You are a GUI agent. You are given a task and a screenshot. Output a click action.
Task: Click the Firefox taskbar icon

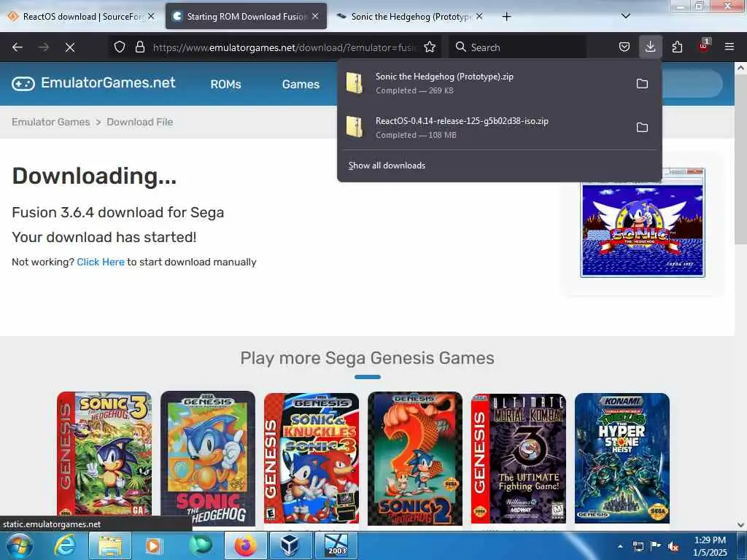pyautogui.click(x=245, y=545)
